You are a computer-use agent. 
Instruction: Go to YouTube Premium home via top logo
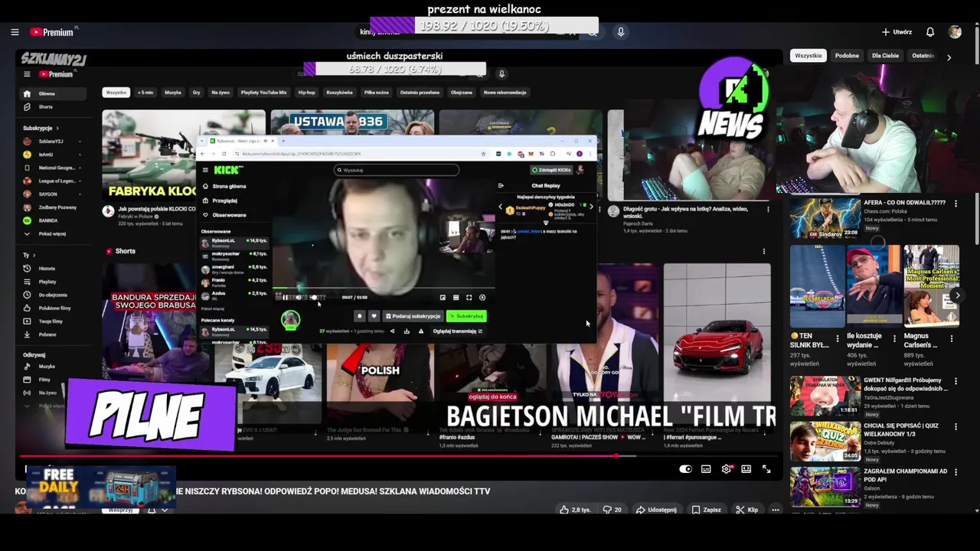coord(54,32)
